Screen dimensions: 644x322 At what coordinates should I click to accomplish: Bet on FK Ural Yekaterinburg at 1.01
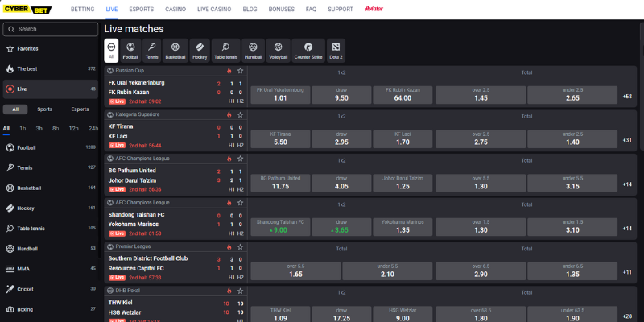280,95
